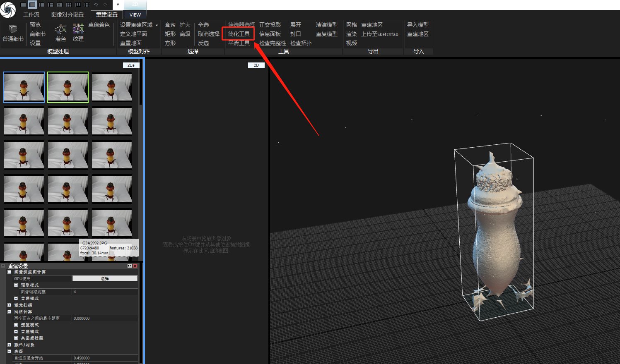Screen dimensions: 620x364
Task: Click 封口 to close holes
Action: click(x=296, y=34)
